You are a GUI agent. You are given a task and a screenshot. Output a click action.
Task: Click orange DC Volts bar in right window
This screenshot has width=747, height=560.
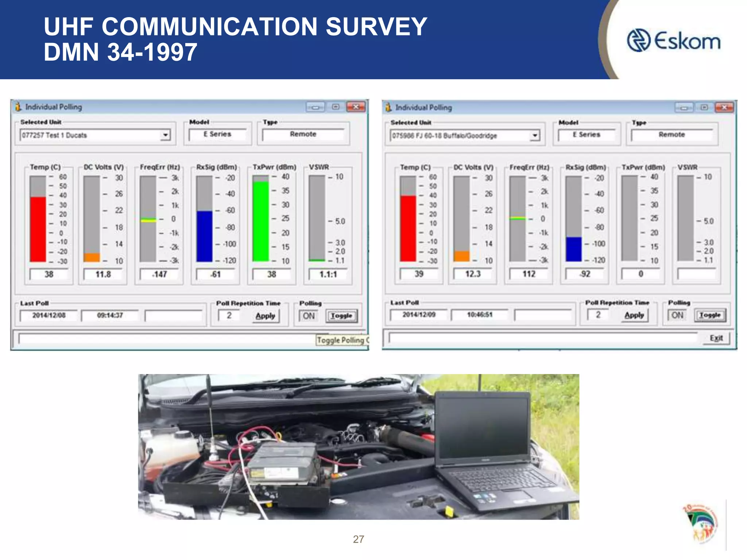(461, 256)
